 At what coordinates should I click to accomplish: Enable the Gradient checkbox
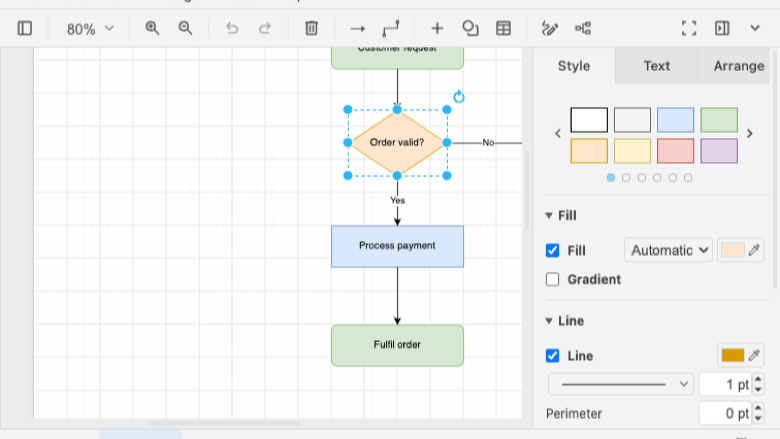tap(552, 279)
